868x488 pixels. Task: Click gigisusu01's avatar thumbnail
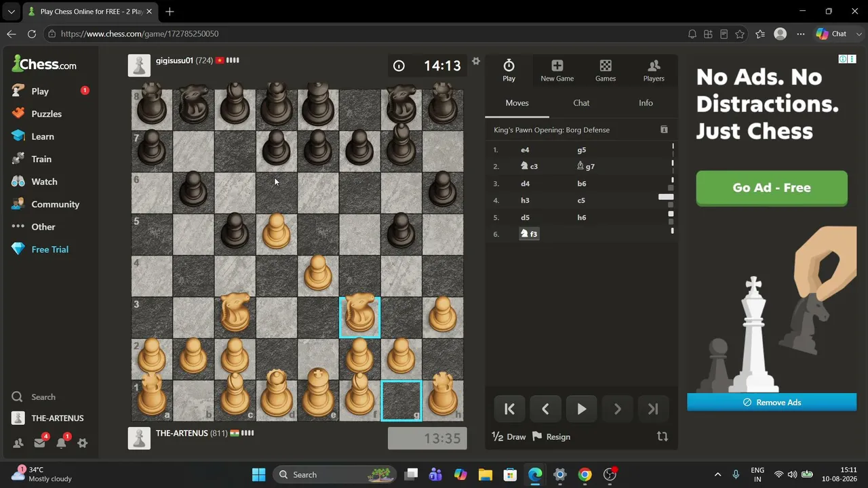pyautogui.click(x=139, y=65)
